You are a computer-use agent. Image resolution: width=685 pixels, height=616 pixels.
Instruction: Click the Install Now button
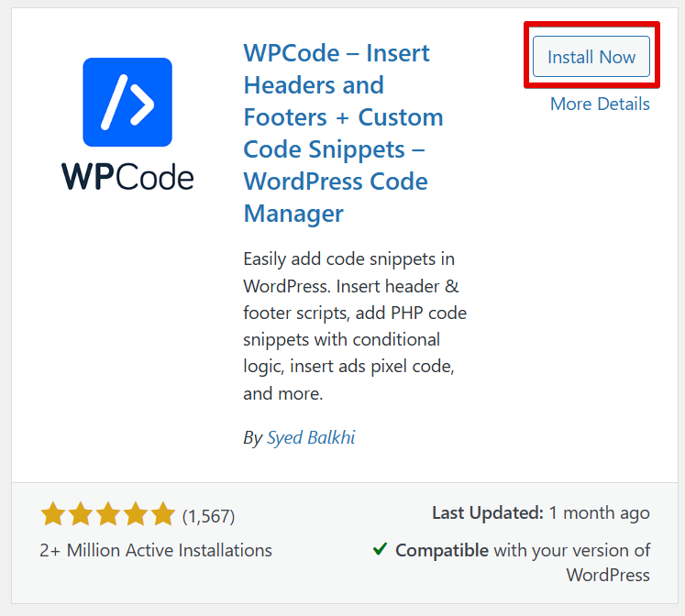[591, 57]
